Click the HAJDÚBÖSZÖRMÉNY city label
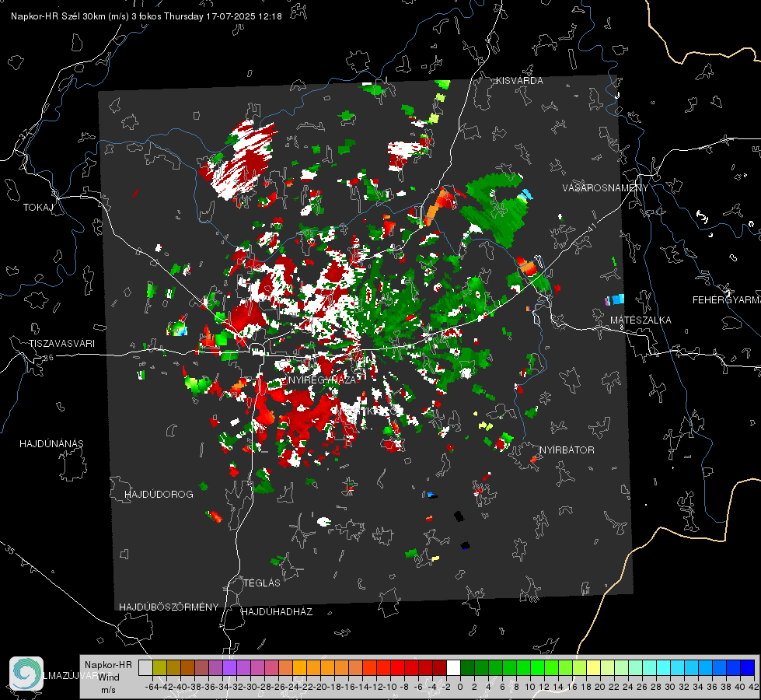 pos(169,607)
